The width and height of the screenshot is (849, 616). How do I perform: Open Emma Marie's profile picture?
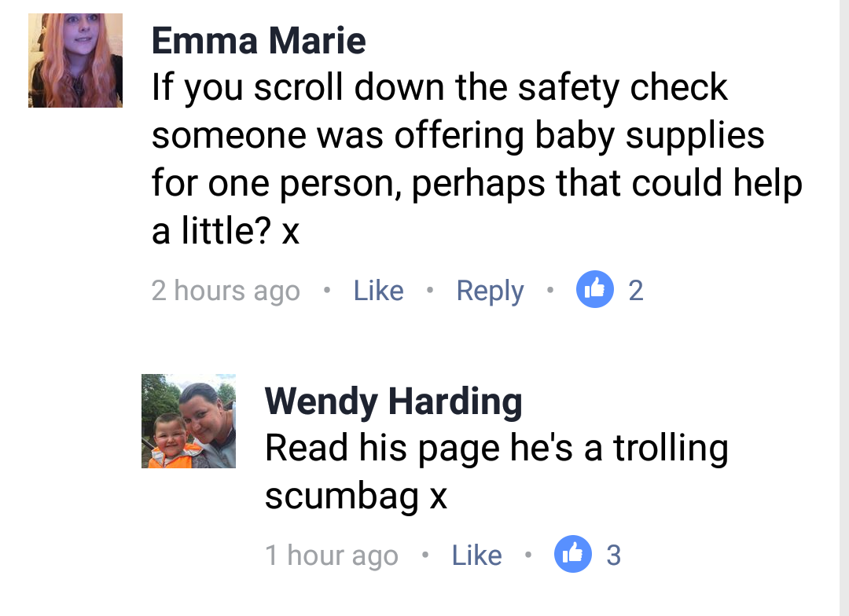pos(75,60)
